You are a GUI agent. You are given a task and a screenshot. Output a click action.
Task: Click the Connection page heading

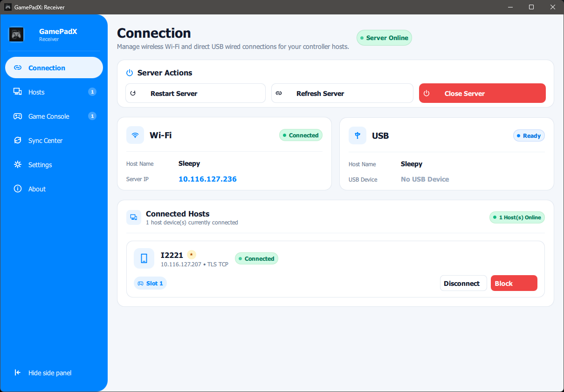(x=154, y=33)
